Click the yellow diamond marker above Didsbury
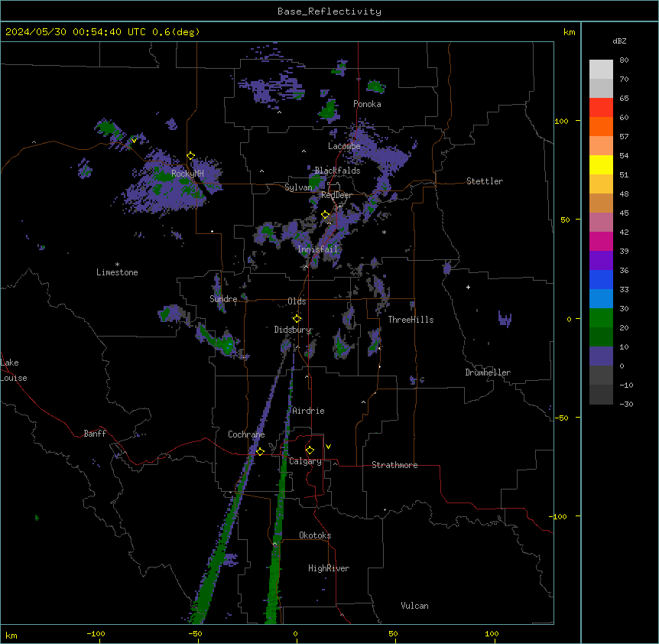This screenshot has width=659, height=644. pyautogui.click(x=297, y=319)
